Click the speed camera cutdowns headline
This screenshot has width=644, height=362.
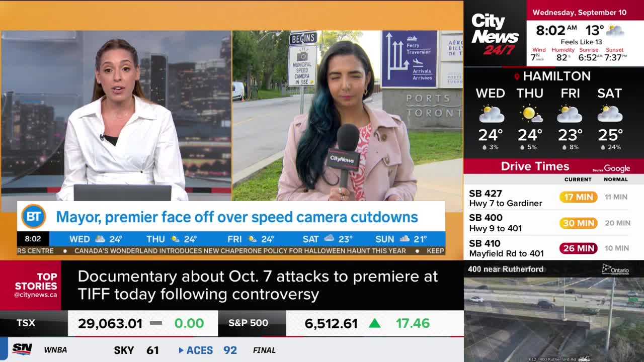[x=237, y=217]
